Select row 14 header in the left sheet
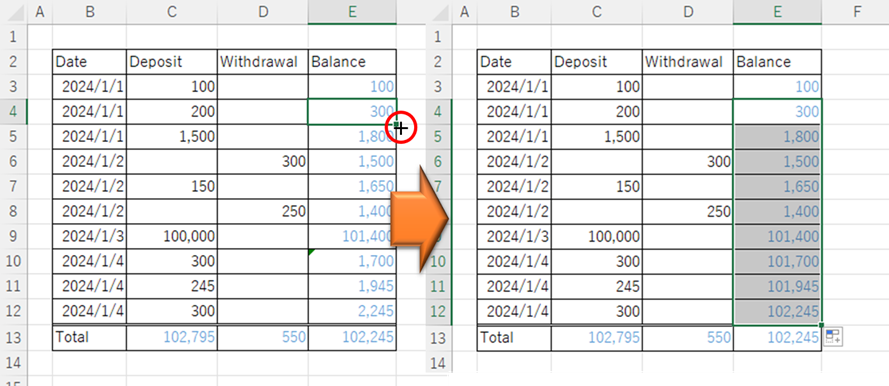This screenshot has height=386, width=889. 14,362
